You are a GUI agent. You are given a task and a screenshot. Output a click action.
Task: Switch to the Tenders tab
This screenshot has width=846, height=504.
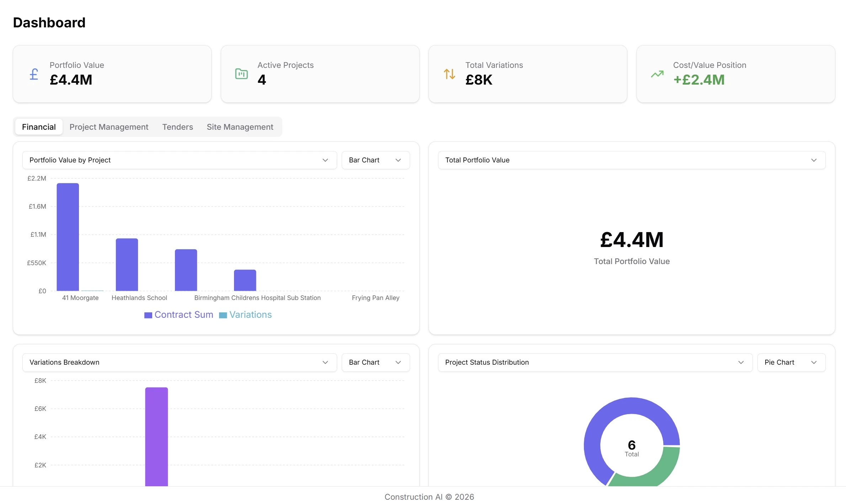177,127
